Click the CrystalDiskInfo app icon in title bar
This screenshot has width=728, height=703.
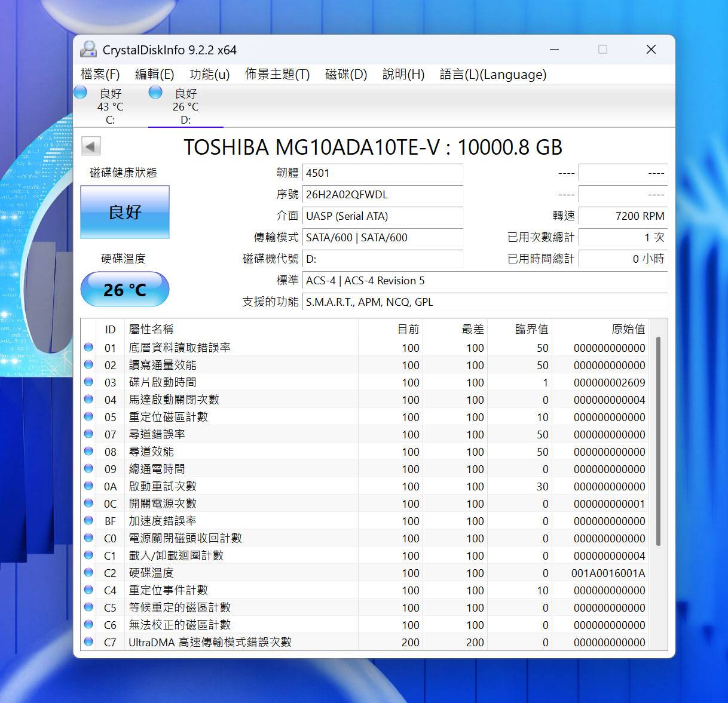tap(88, 50)
